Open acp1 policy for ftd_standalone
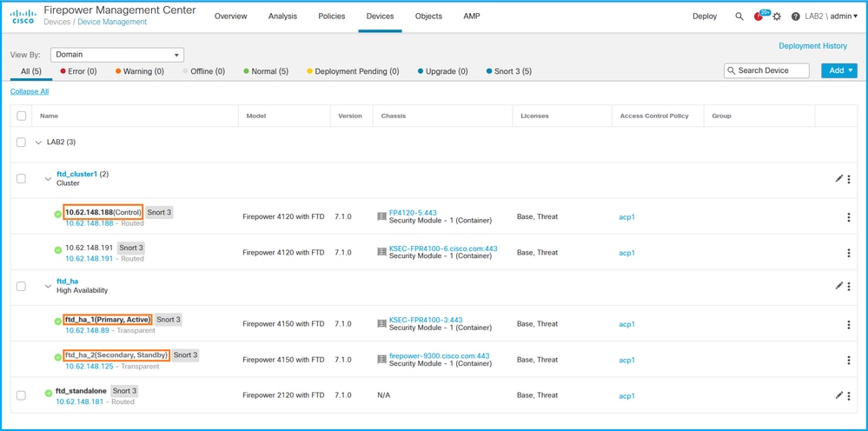 point(626,395)
